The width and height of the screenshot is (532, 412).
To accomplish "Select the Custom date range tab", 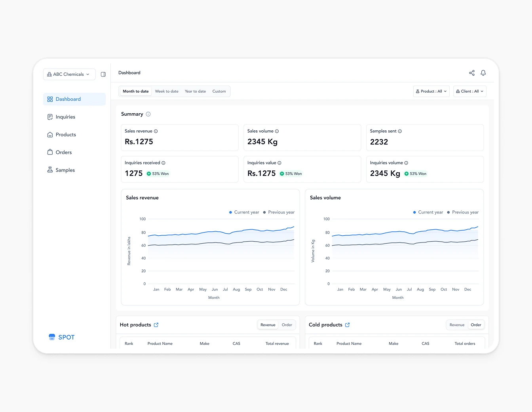I will click(219, 91).
